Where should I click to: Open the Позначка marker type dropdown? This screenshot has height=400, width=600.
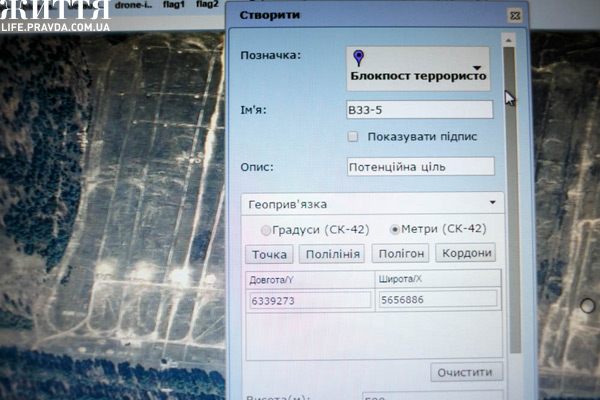point(477,70)
